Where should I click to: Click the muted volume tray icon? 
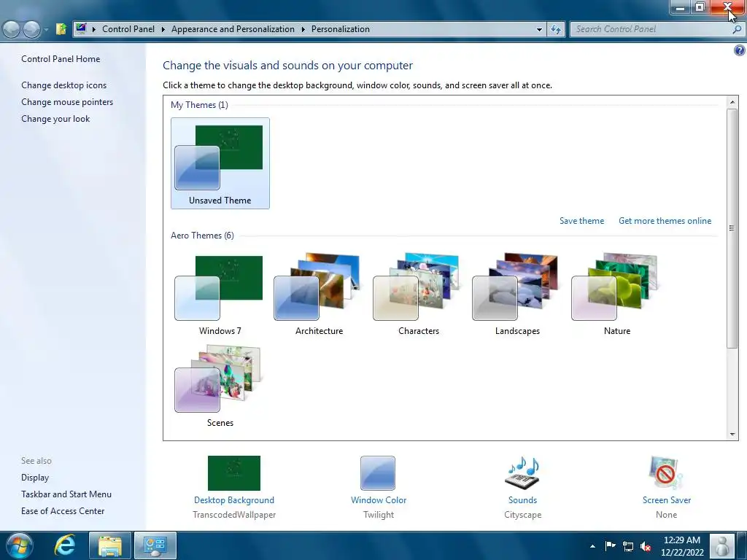click(x=646, y=547)
